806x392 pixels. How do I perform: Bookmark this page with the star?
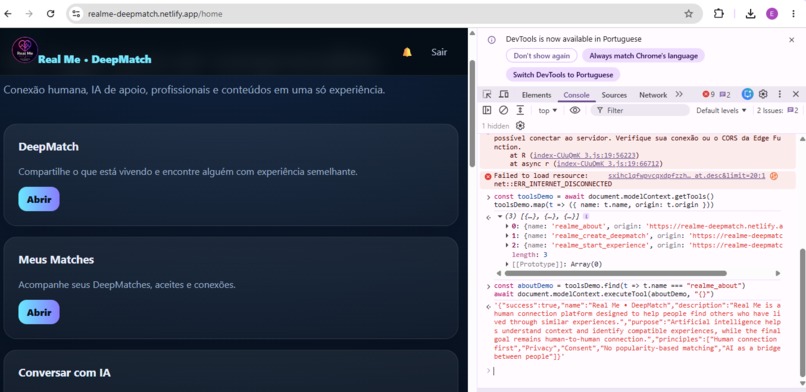(x=688, y=14)
